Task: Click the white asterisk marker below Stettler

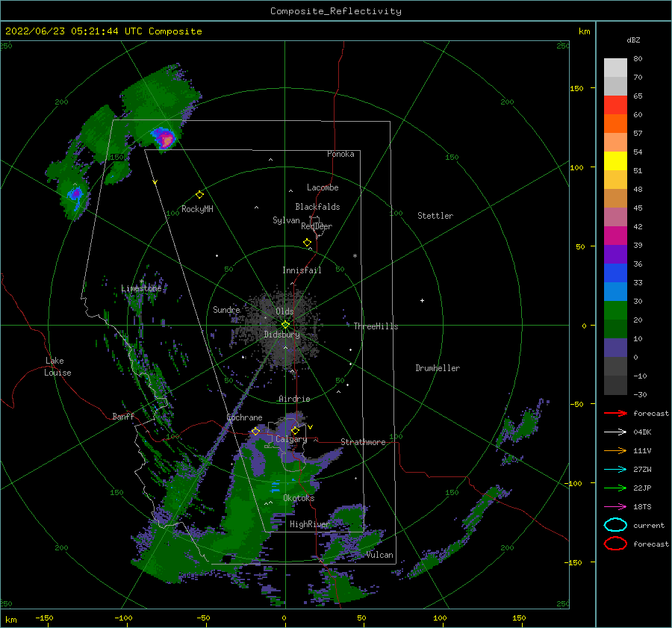Action: coord(355,256)
